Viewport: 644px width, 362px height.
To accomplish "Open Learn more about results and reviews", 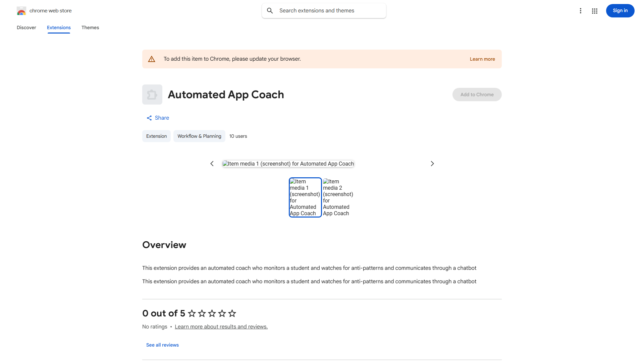I will pyautogui.click(x=221, y=326).
